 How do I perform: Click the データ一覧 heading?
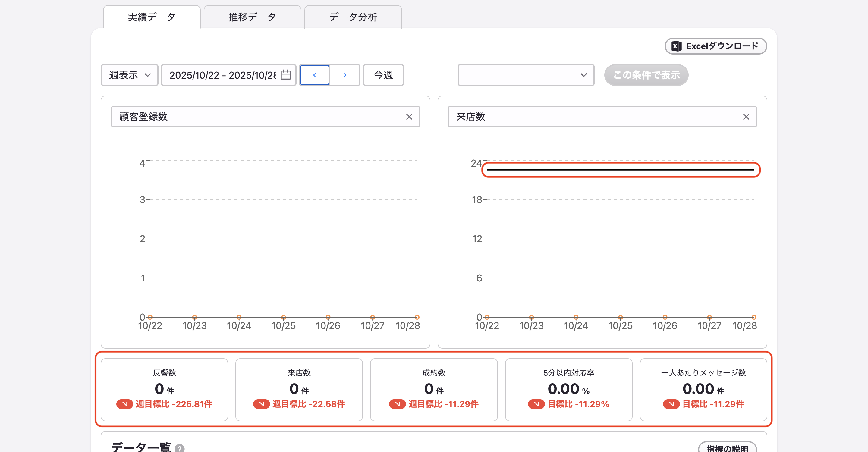(141, 447)
